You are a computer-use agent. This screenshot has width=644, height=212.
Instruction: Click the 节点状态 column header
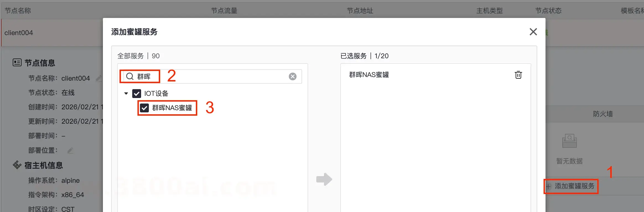pyautogui.click(x=548, y=11)
